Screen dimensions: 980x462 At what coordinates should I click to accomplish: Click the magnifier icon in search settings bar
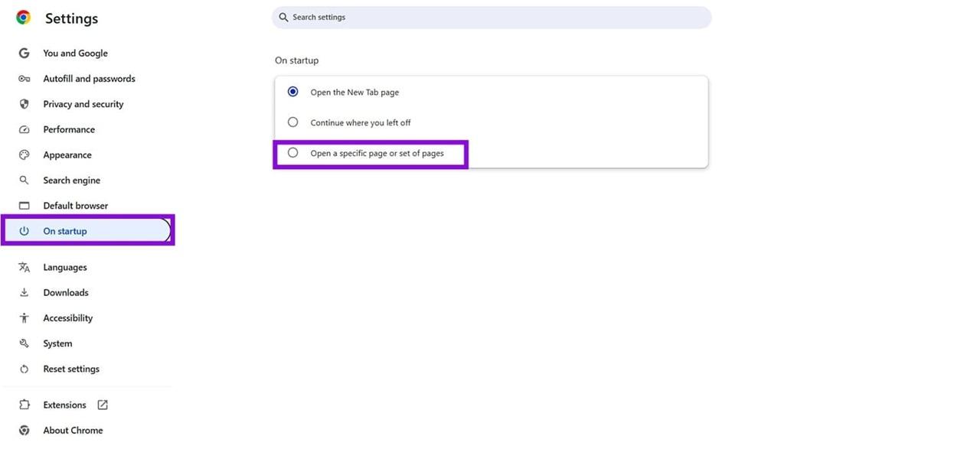283,17
